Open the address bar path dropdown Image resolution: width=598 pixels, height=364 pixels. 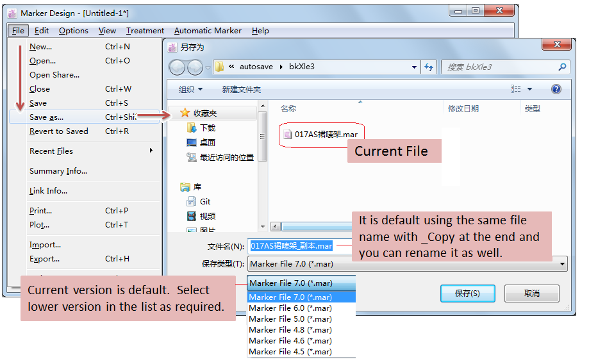coord(414,67)
